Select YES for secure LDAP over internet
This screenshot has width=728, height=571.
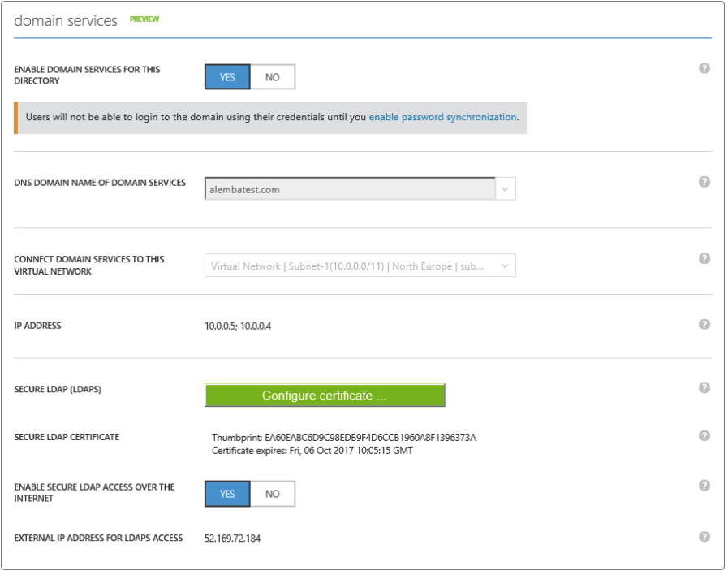(x=226, y=492)
